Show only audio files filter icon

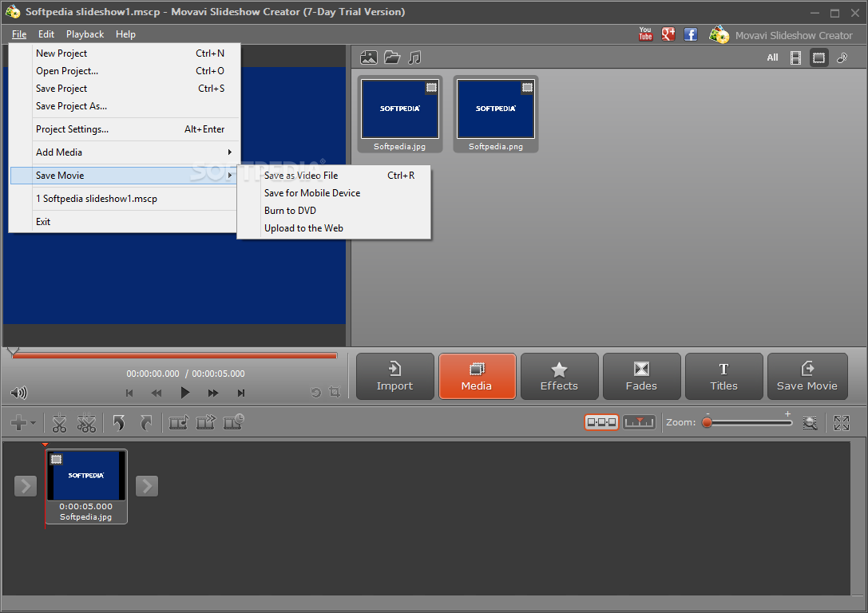[x=842, y=57]
